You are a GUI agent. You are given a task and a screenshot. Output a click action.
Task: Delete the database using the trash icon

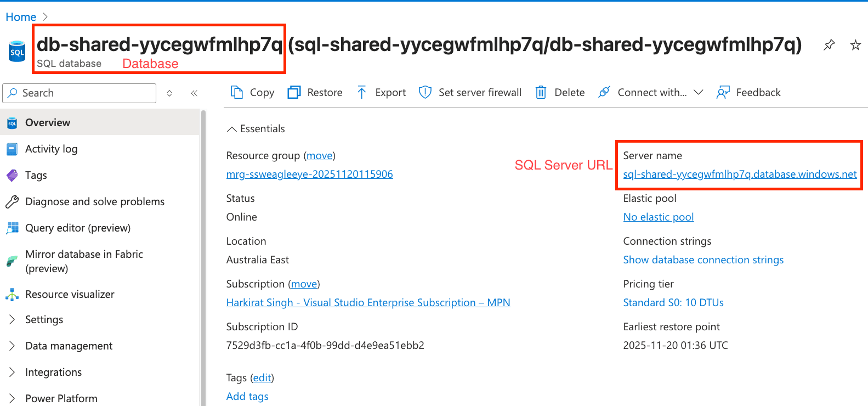[x=560, y=92]
